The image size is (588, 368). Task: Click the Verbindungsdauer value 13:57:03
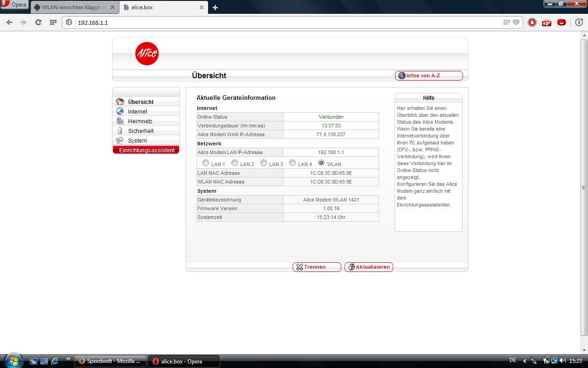point(331,126)
